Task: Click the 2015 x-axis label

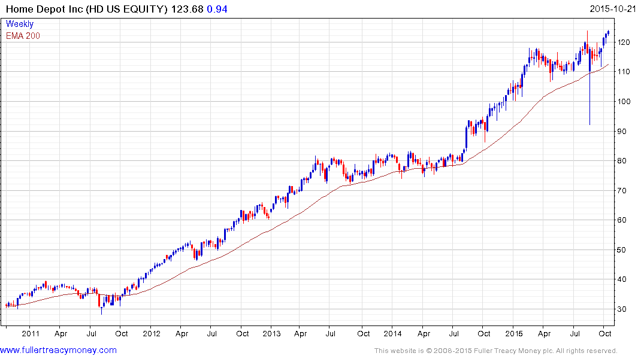Action: 514,333
